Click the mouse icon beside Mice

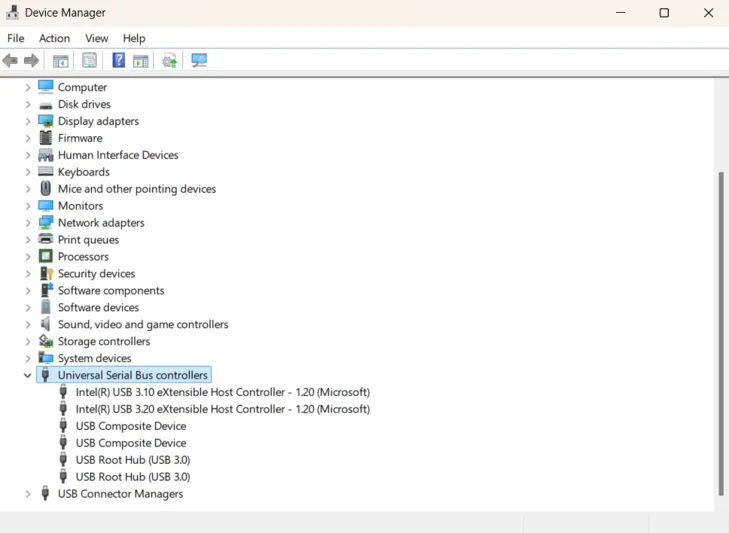[46, 188]
